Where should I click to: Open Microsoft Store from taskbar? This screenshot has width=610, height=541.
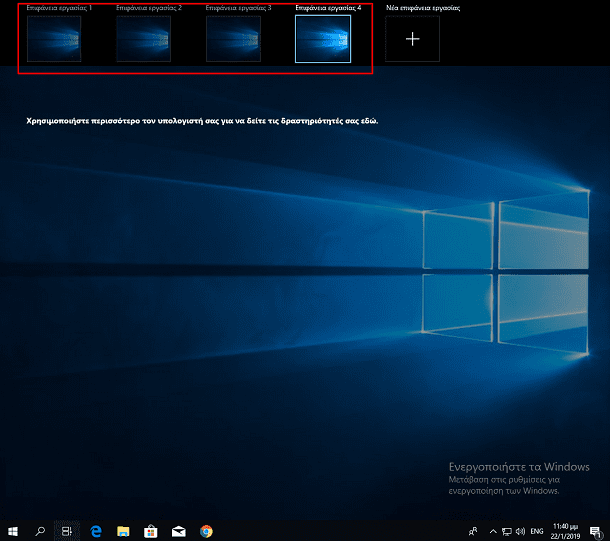tap(151, 531)
